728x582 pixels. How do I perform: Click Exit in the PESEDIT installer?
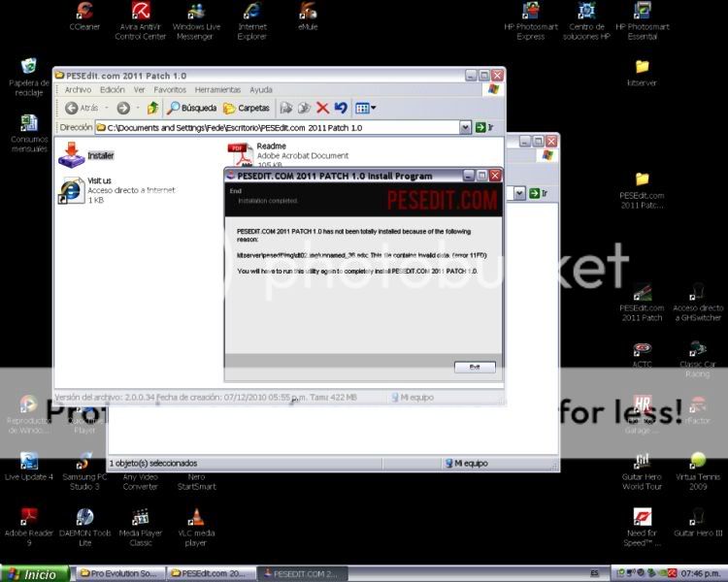[475, 367]
